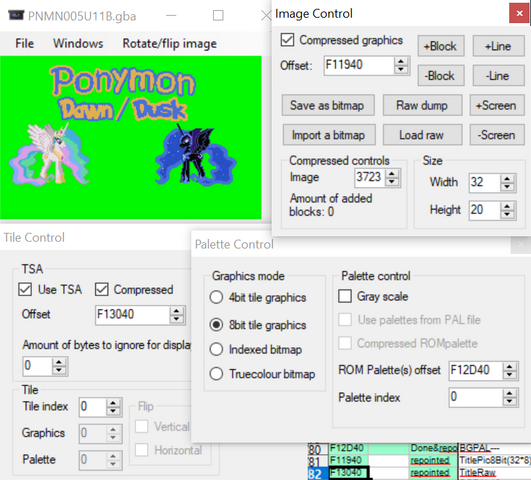Increase amount of bytes to ignore
This screenshot has height=480, width=531.
coord(59,362)
